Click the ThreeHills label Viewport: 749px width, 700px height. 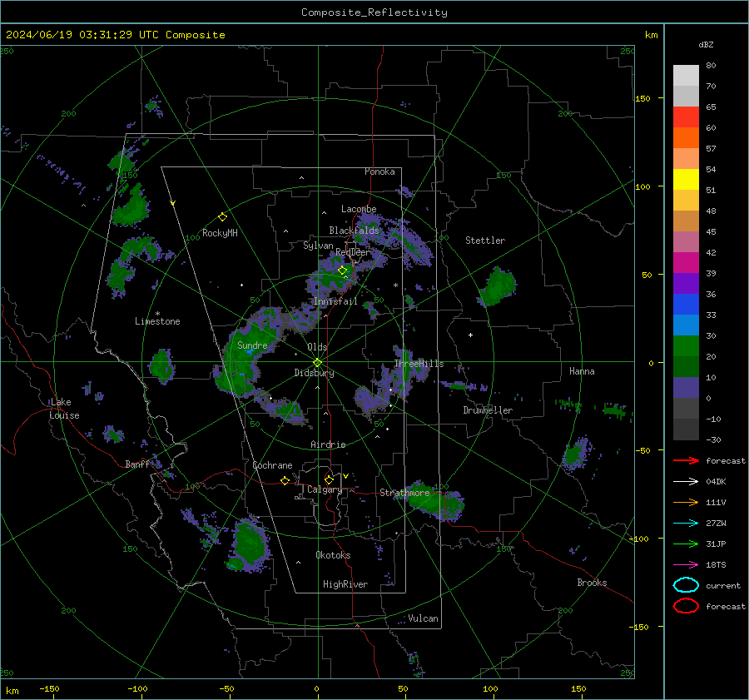[419, 364]
